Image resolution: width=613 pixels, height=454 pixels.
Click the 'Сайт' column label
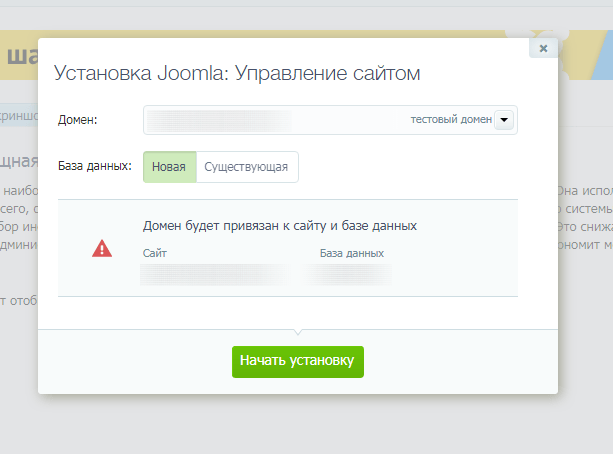(155, 253)
